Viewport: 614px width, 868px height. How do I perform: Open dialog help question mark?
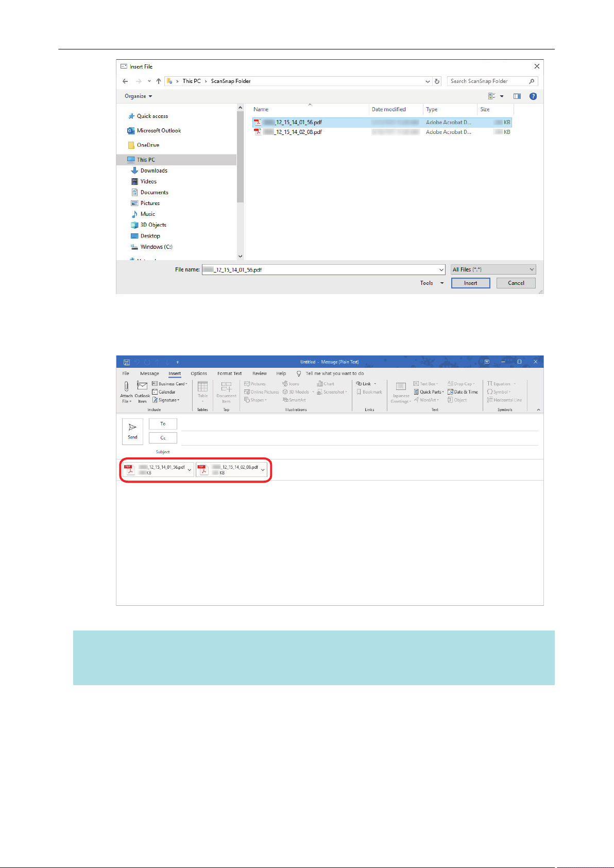coord(533,96)
